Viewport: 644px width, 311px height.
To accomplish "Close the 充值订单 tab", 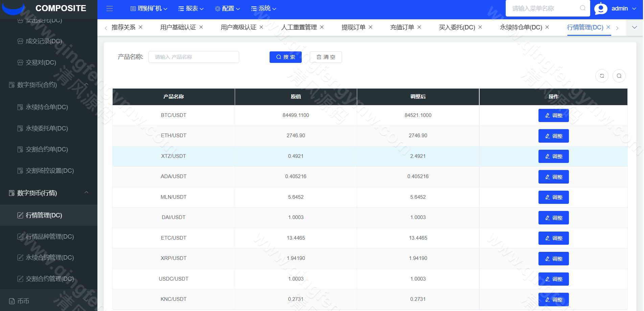I will tap(419, 27).
